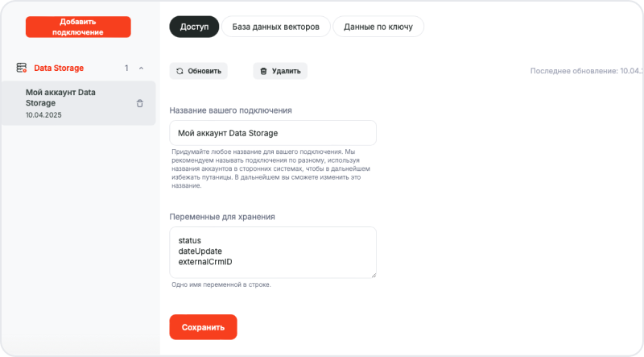Viewport: 644px width, 357px height.
Task: Click the connection count badge showing 1
Action: (126, 68)
